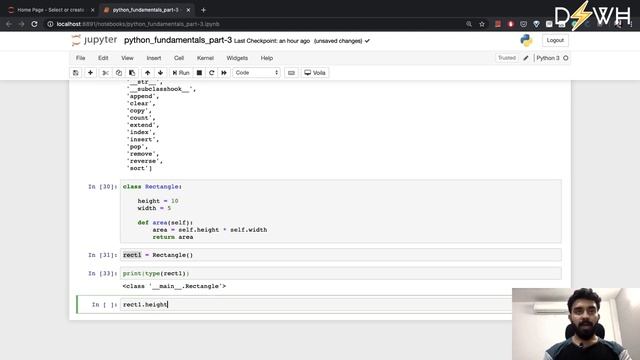Close the Home Page browser tab
Viewport: 640px width, 360px height.
[x=92, y=10]
